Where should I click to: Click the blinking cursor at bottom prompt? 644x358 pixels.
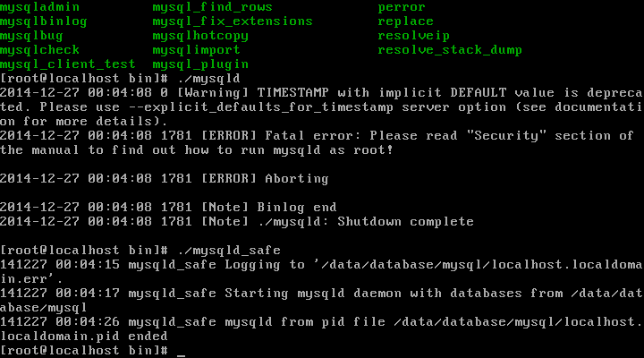[181, 352]
